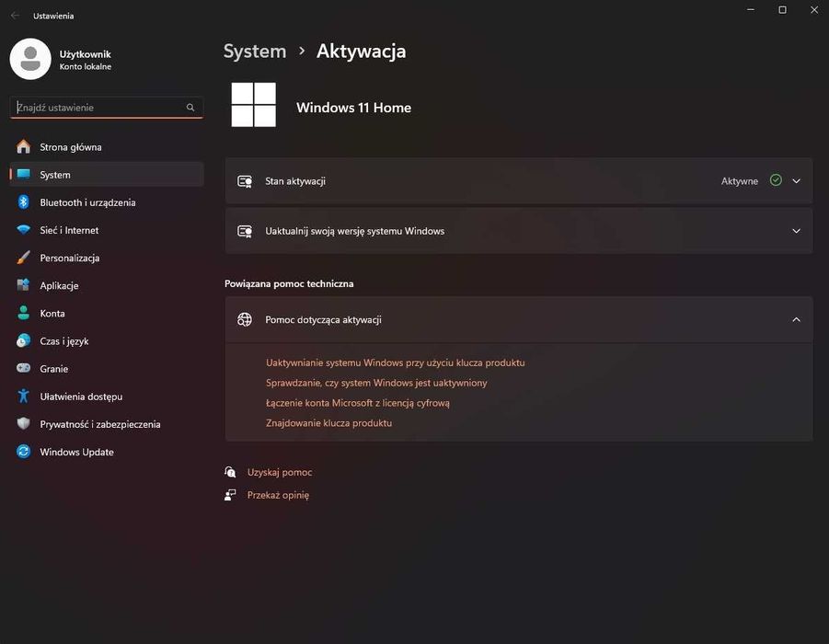Click the Konta person icon
The image size is (829, 644).
coord(23,313)
